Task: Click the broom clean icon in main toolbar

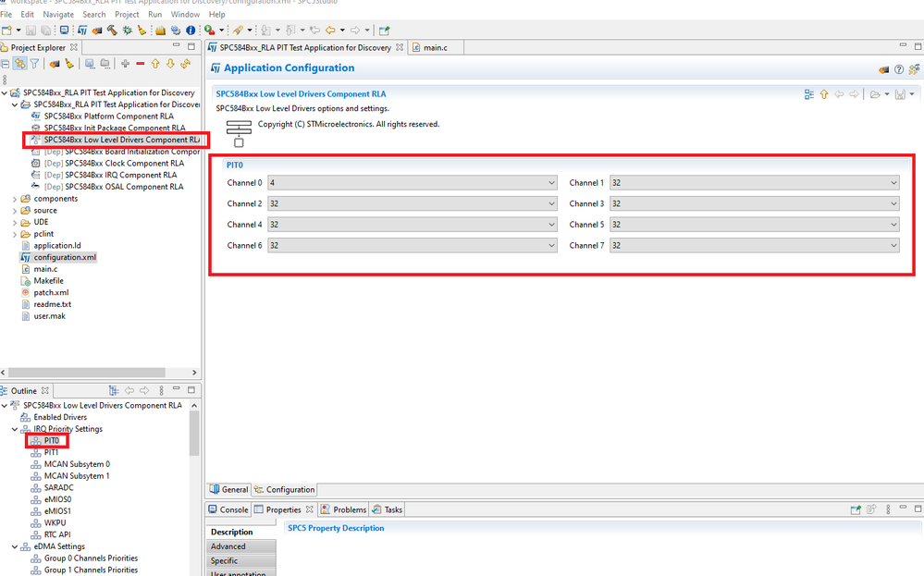Action: coord(142,30)
